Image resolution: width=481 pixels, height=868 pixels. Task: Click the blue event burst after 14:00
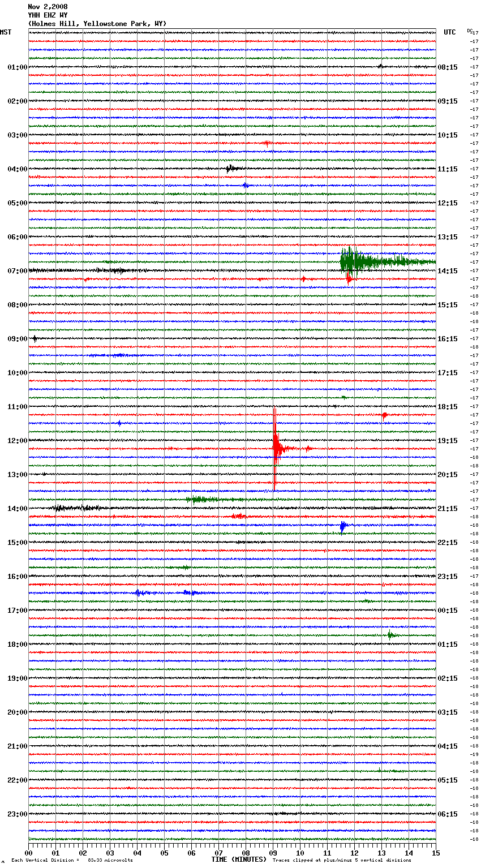pyautogui.click(x=343, y=527)
